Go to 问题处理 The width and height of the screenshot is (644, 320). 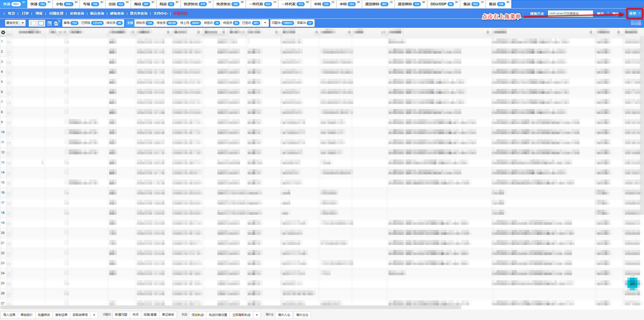coord(56,13)
